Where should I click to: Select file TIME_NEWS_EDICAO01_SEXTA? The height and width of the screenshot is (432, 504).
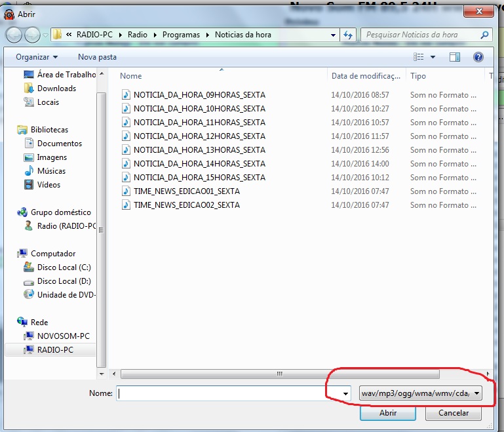pos(186,191)
